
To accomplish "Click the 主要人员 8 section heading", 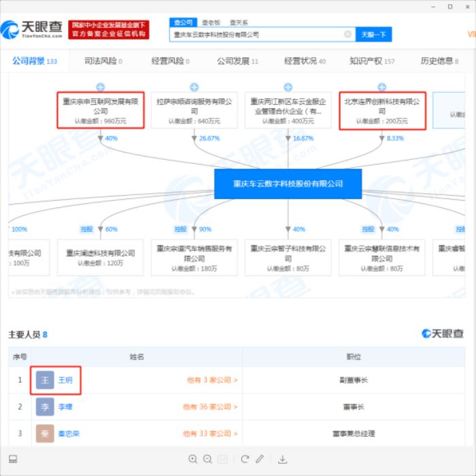I will (x=28, y=335).
